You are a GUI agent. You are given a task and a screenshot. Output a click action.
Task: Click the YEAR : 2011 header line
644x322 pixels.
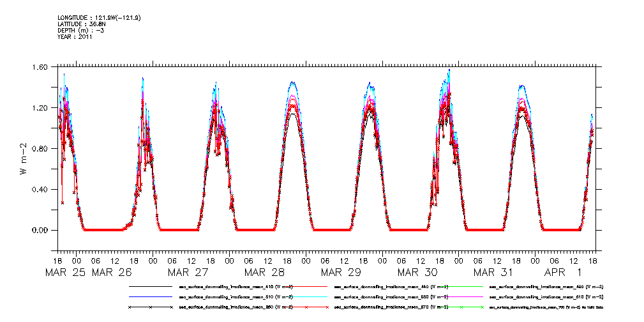[75, 36]
